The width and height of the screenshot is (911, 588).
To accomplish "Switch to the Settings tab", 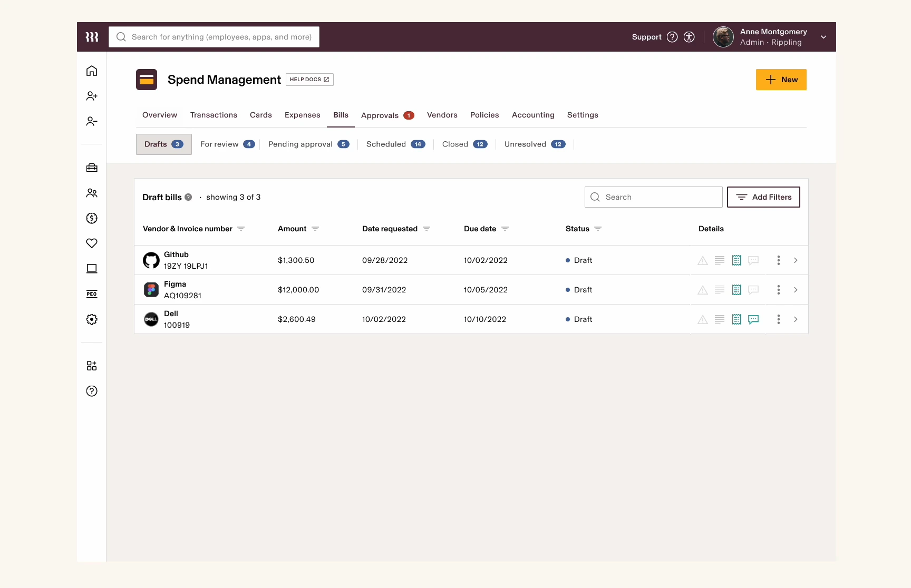I will coord(583,115).
